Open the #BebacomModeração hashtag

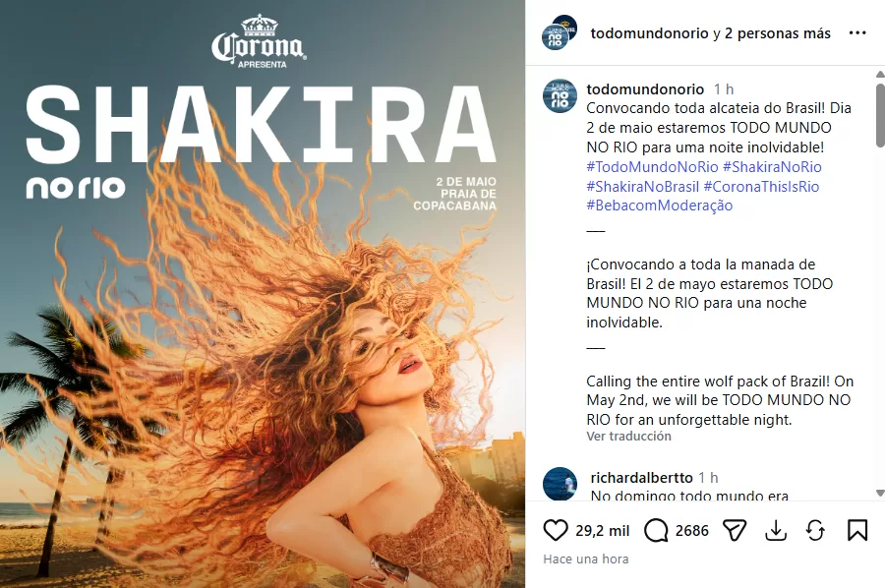point(659,206)
